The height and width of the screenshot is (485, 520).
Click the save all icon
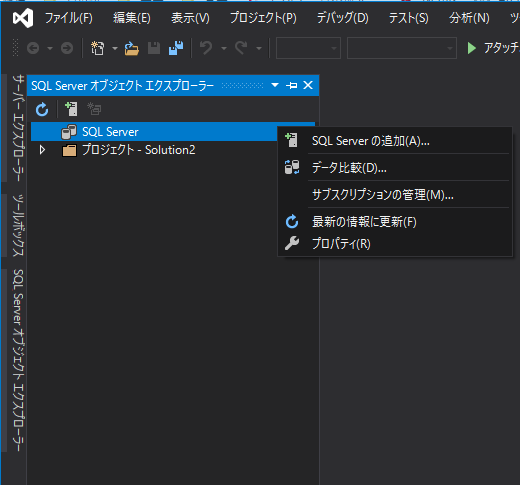point(176,48)
